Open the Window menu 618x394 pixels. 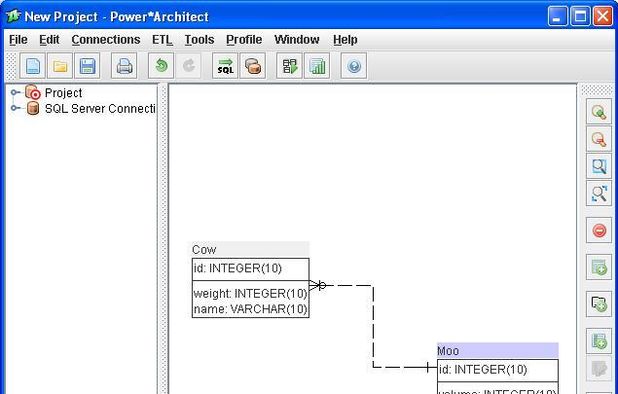(x=296, y=40)
